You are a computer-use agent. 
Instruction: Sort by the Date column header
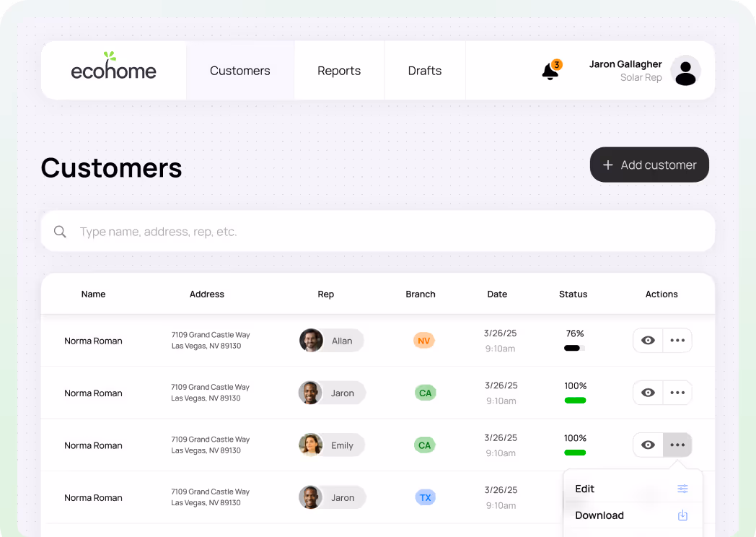point(497,294)
